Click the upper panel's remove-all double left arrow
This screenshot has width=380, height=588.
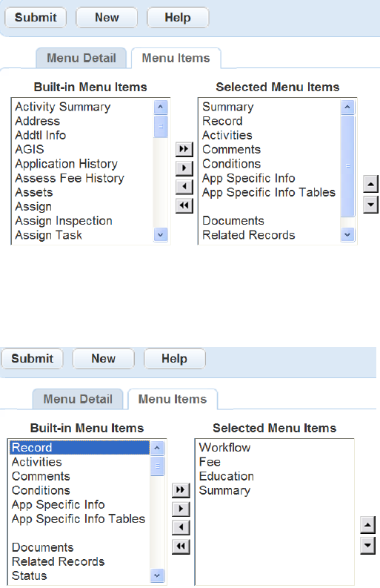[x=184, y=205]
